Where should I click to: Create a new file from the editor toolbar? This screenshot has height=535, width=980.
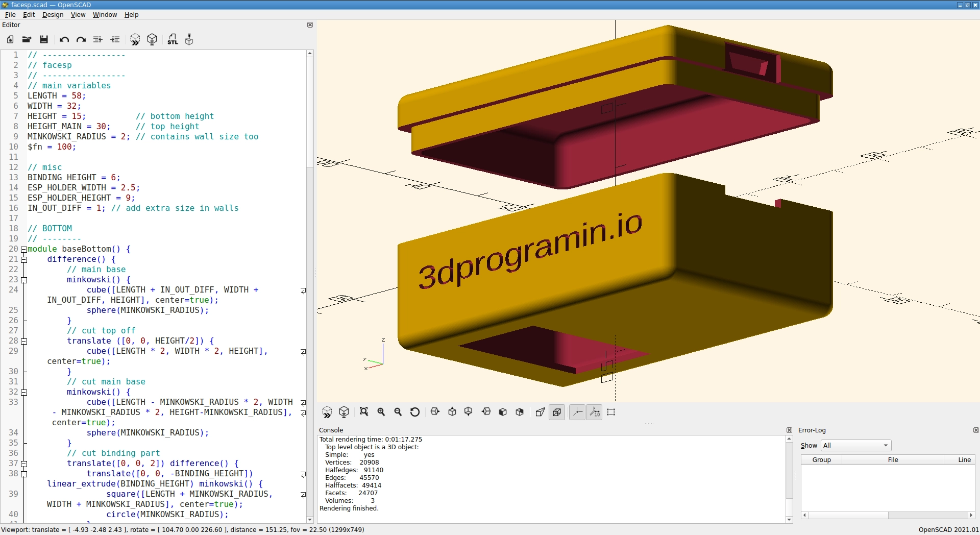10,39
